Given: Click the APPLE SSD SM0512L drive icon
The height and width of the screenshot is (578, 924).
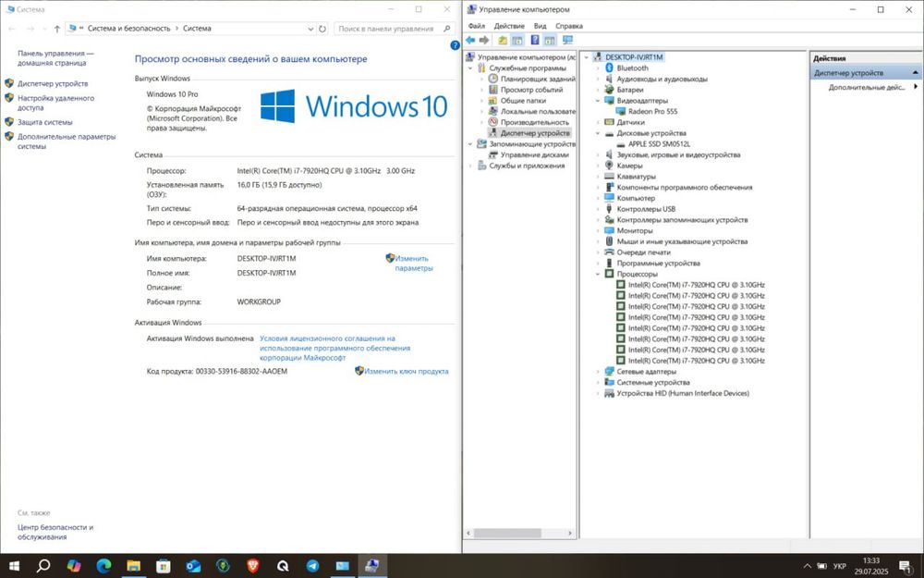Looking at the screenshot, I should point(621,144).
